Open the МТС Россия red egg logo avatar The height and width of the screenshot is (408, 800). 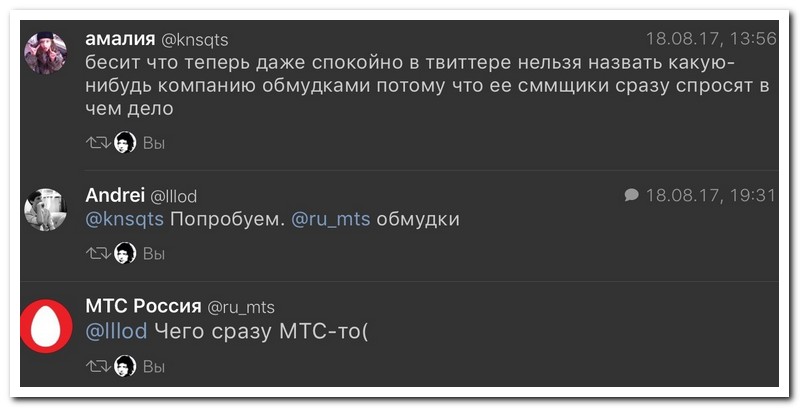45,324
